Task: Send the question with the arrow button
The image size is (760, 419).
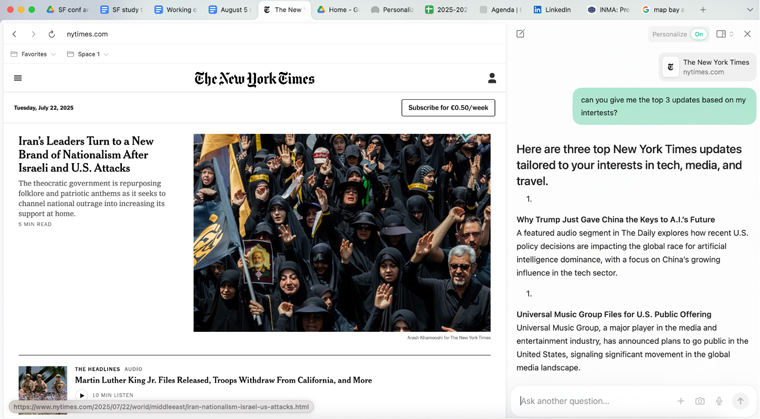Action: (740, 401)
